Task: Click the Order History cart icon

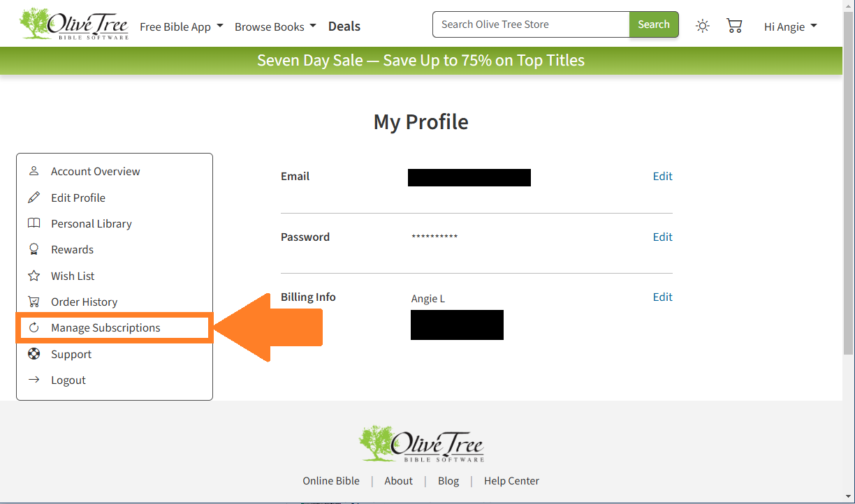Action: [x=34, y=302]
